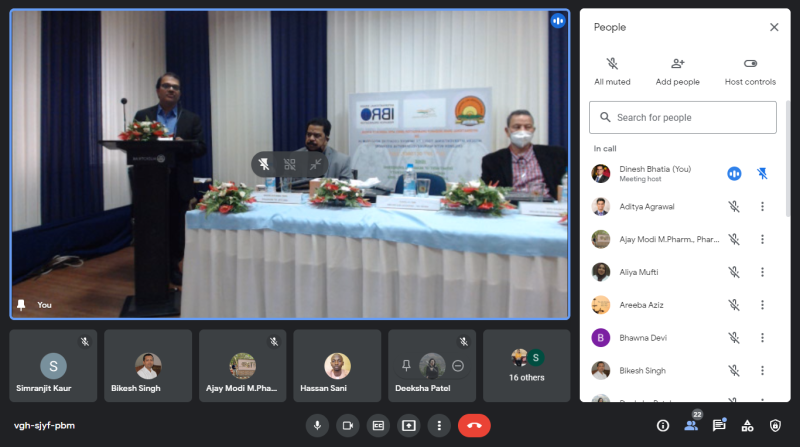800x447 pixels.
Task: Open three-dot more options in bottom bar
Action: coord(438,425)
